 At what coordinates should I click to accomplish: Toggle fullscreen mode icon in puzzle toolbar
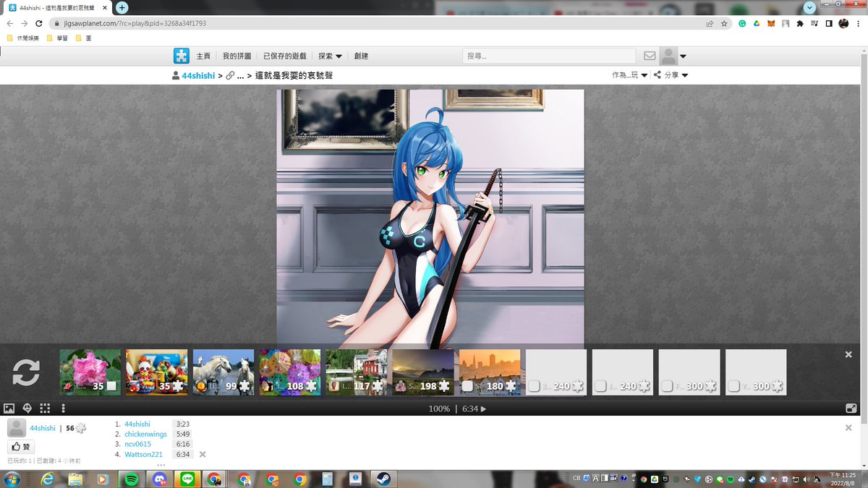851,408
